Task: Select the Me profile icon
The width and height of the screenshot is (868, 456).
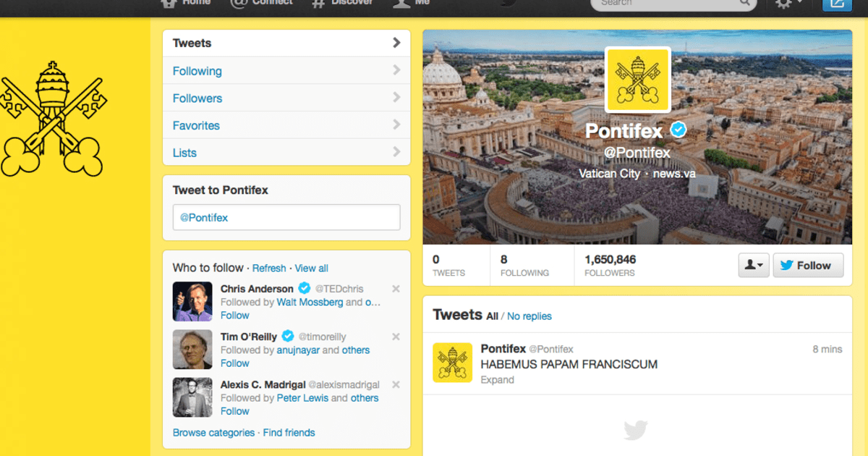Action: pyautogui.click(x=400, y=3)
